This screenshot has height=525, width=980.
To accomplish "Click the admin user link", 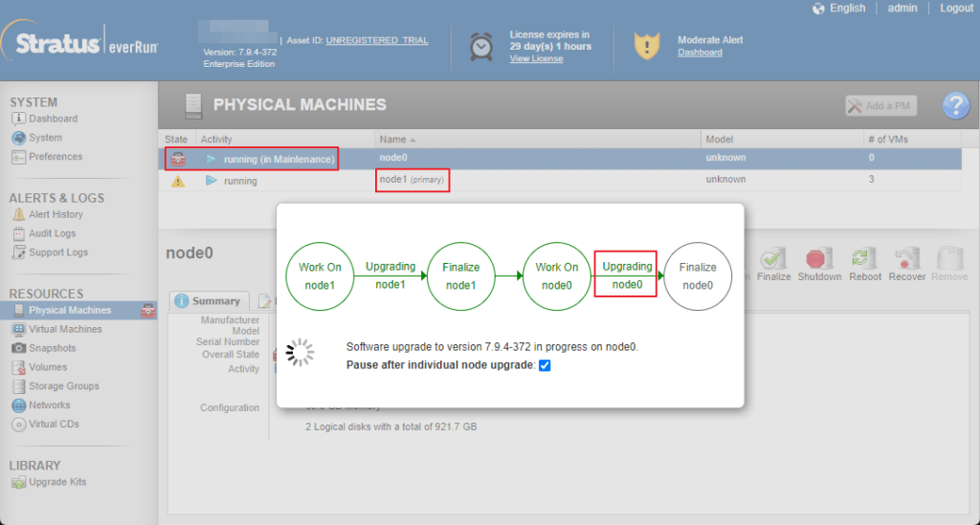I will (902, 8).
